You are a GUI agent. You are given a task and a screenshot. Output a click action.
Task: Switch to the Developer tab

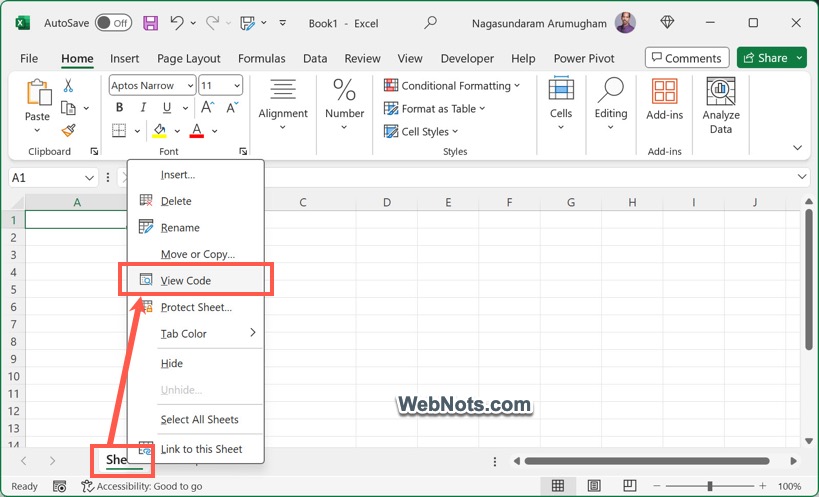467,58
